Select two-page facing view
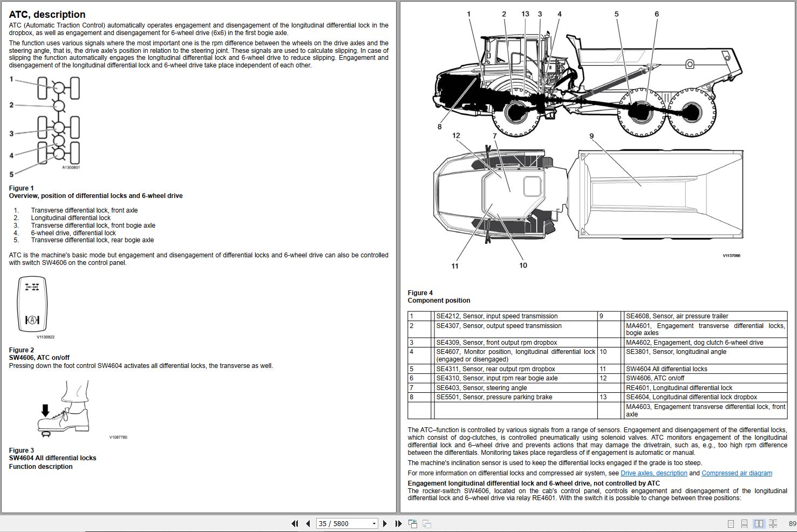Screen dimensions: 797x532 coord(759,523)
